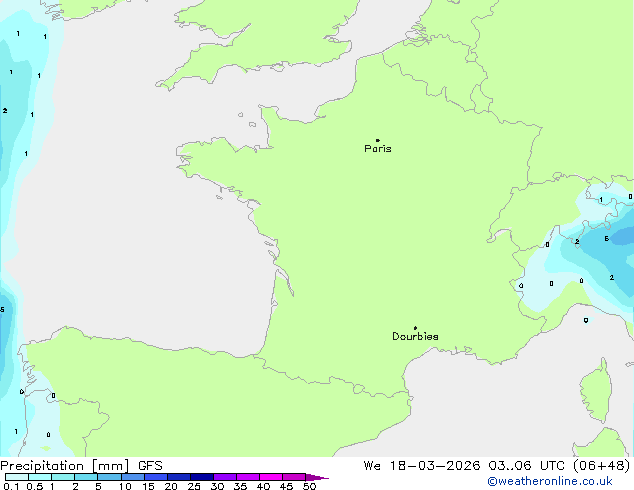Click the Paris city label
Viewport: 634px width, 490px height.
pos(378,148)
